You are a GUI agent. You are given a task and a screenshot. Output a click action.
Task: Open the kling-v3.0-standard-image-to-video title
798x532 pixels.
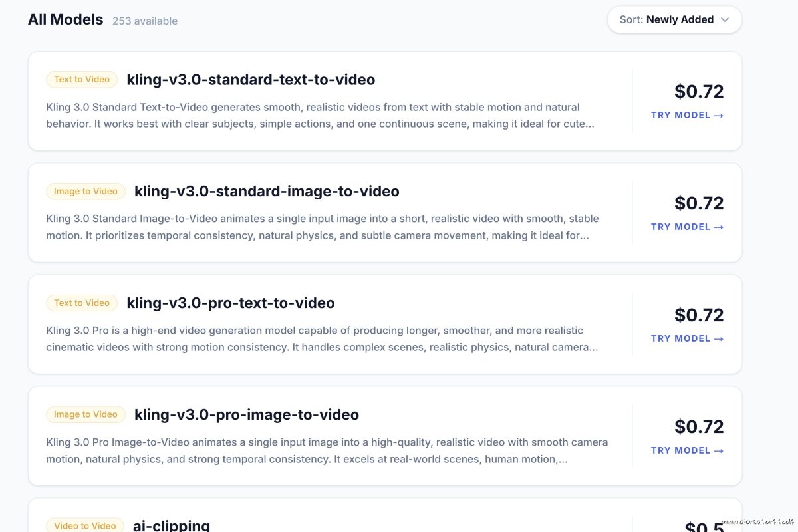pos(267,192)
